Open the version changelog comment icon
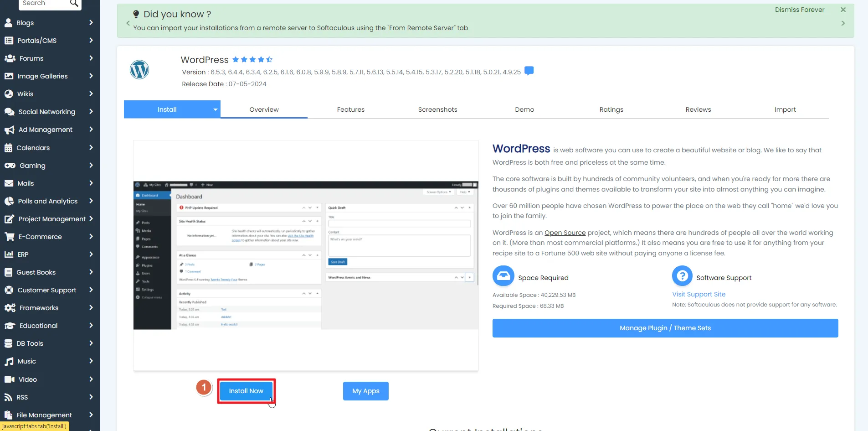This screenshot has height=431, width=868. (x=529, y=71)
